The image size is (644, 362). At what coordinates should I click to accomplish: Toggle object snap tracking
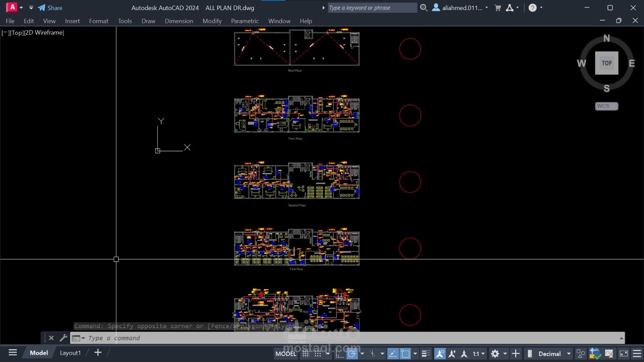click(393, 354)
